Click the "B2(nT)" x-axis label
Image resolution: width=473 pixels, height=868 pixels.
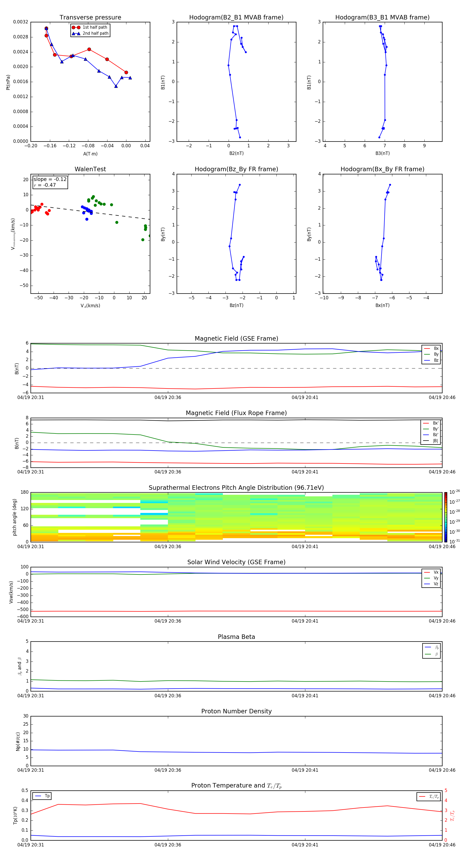pos(236,154)
